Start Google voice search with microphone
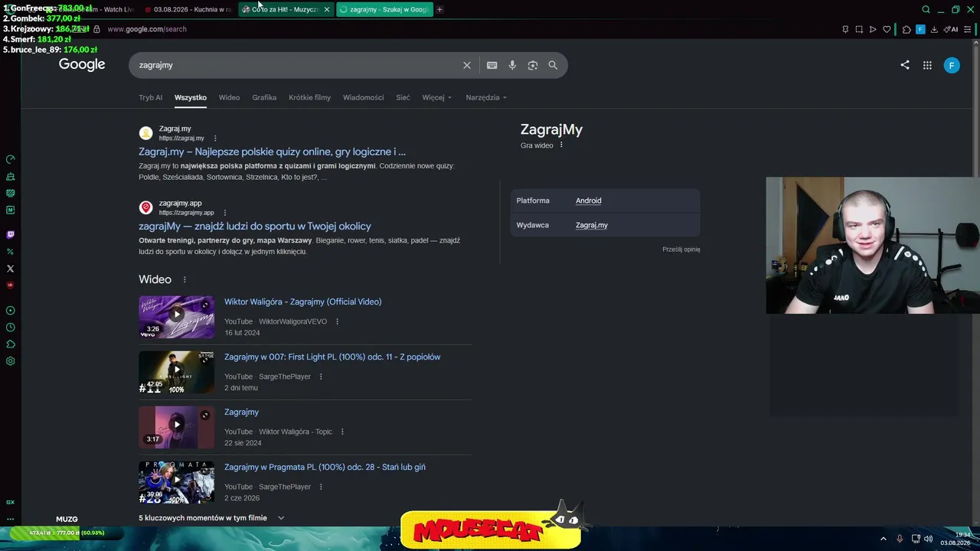Viewport: 980px width, 551px height. (512, 65)
